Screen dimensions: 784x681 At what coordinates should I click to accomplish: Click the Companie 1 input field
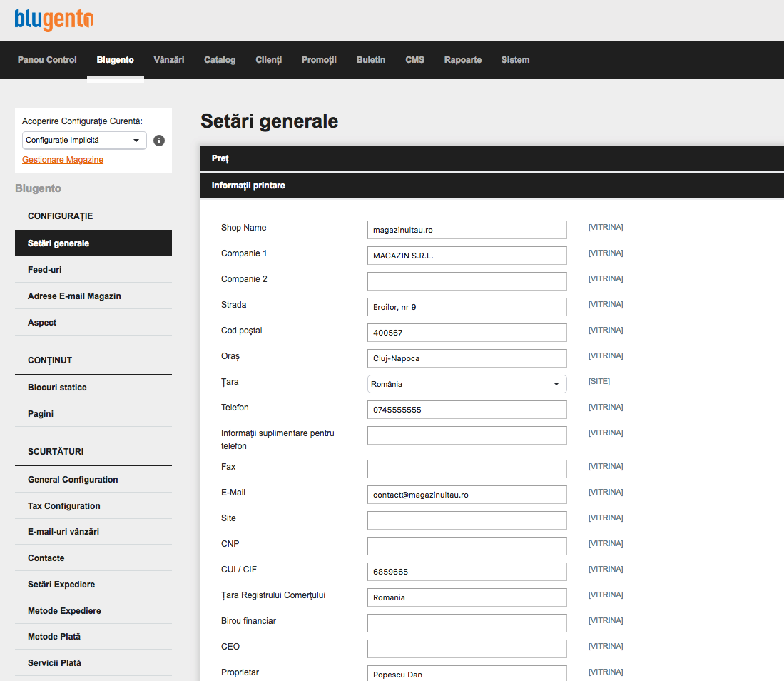pos(467,255)
